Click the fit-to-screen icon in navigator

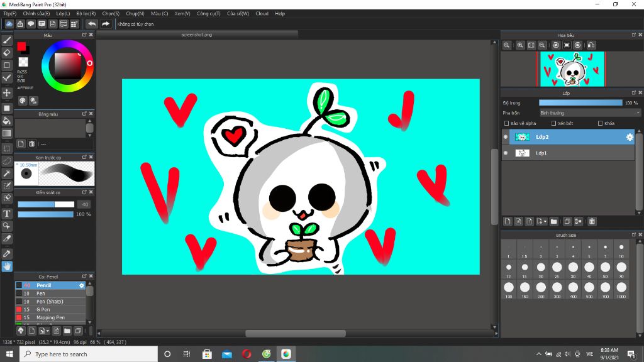click(531, 45)
